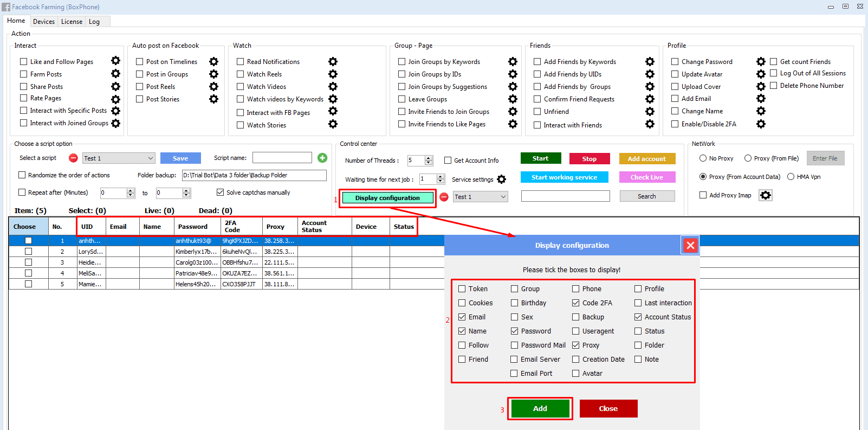
Task: Select the No Proxy radio option
Action: (x=703, y=158)
